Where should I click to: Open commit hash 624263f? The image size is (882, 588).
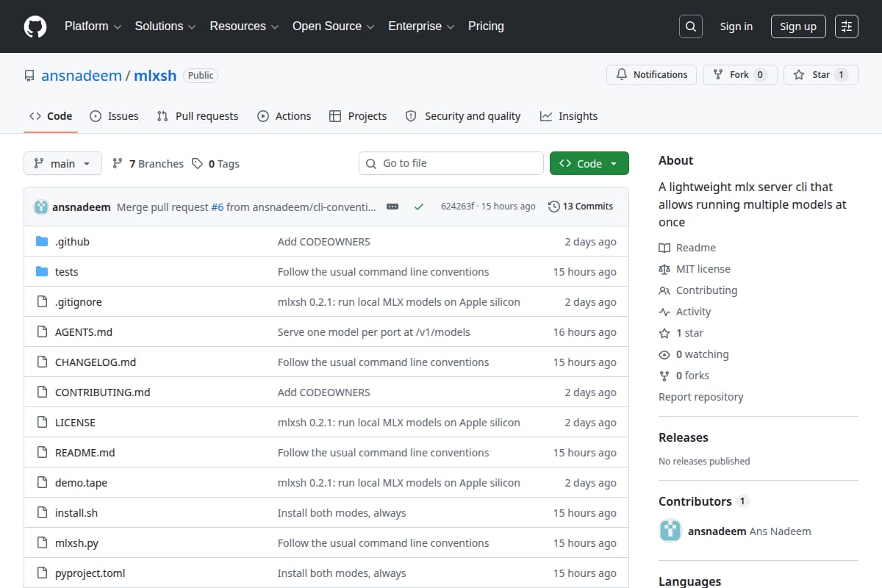click(457, 207)
